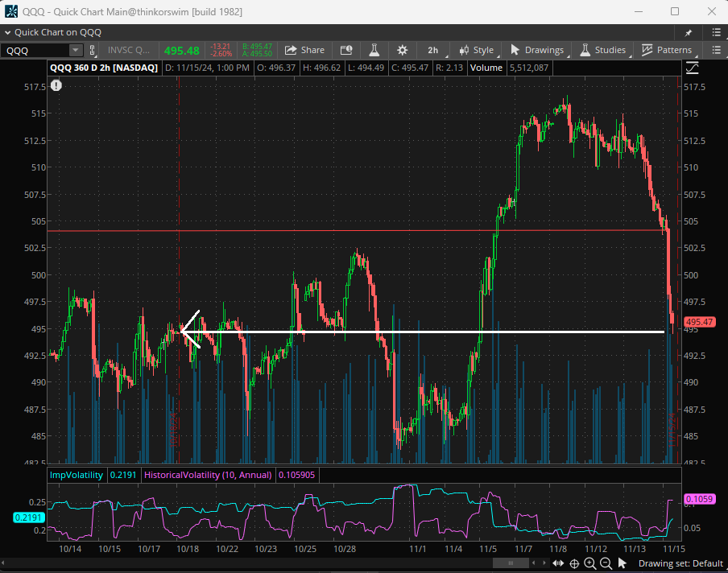Viewport: 728px width, 573px height.
Task: Open the 2h timeframe dropdown
Action: [433, 50]
